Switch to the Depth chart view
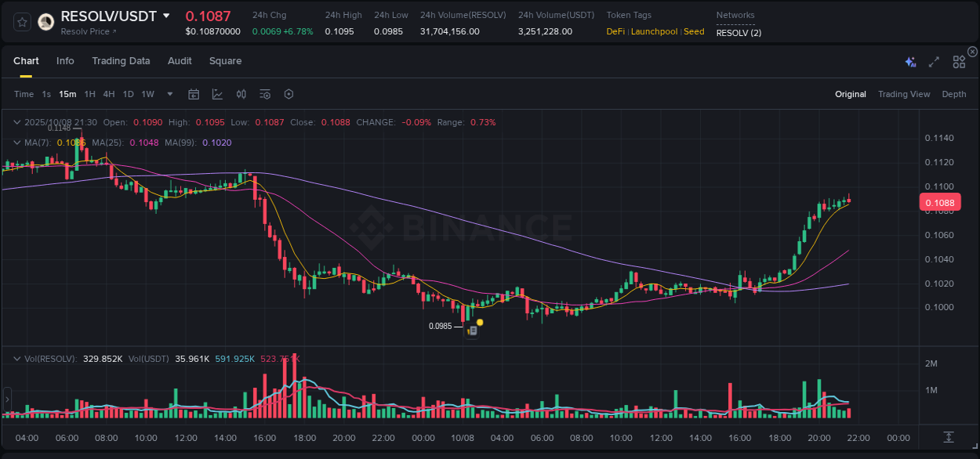 pyautogui.click(x=953, y=94)
